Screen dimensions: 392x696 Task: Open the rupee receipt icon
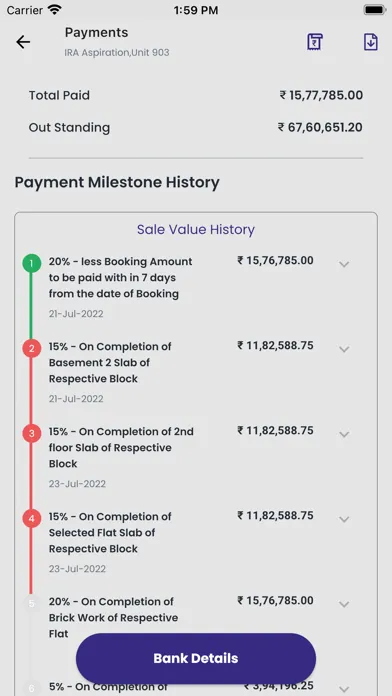pyautogui.click(x=315, y=42)
